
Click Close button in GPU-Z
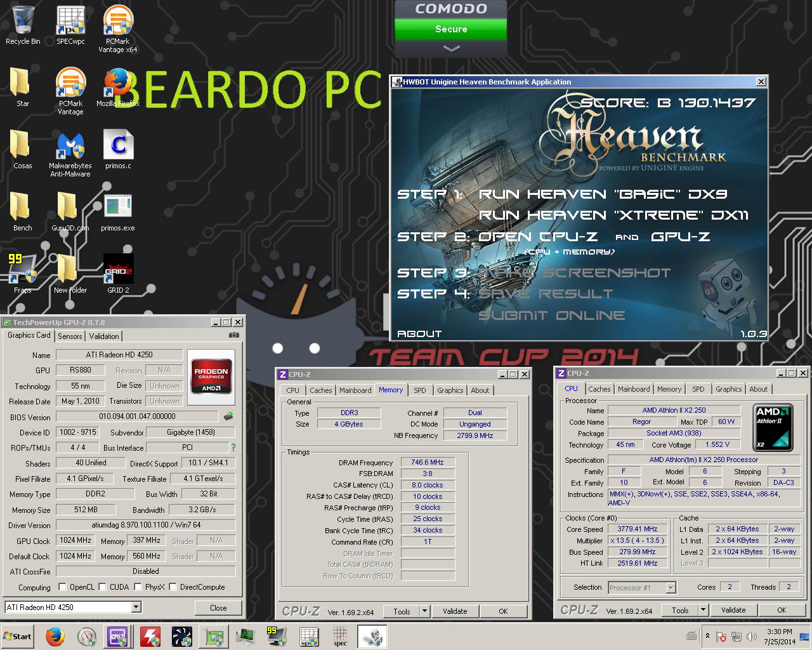[x=218, y=607]
